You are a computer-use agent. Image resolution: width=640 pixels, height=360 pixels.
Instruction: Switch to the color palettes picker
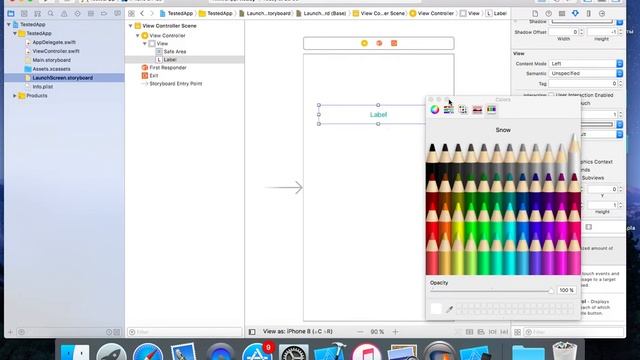[x=463, y=109]
